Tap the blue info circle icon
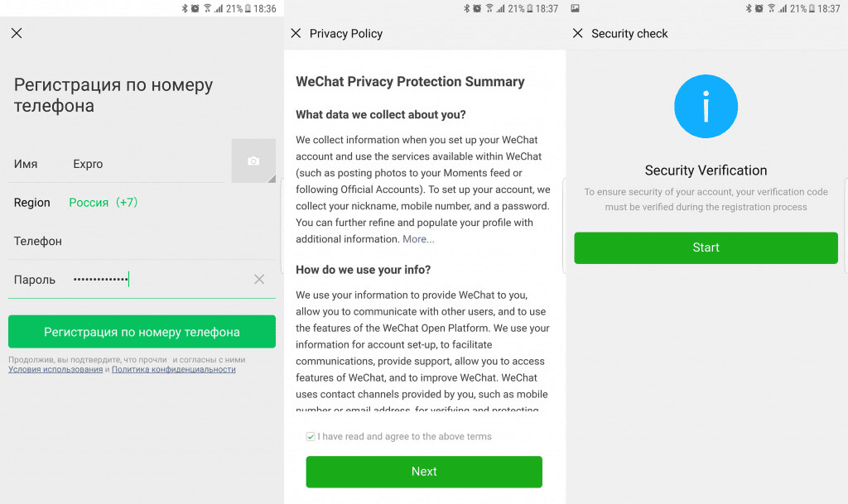The width and height of the screenshot is (848, 504). pos(706,106)
